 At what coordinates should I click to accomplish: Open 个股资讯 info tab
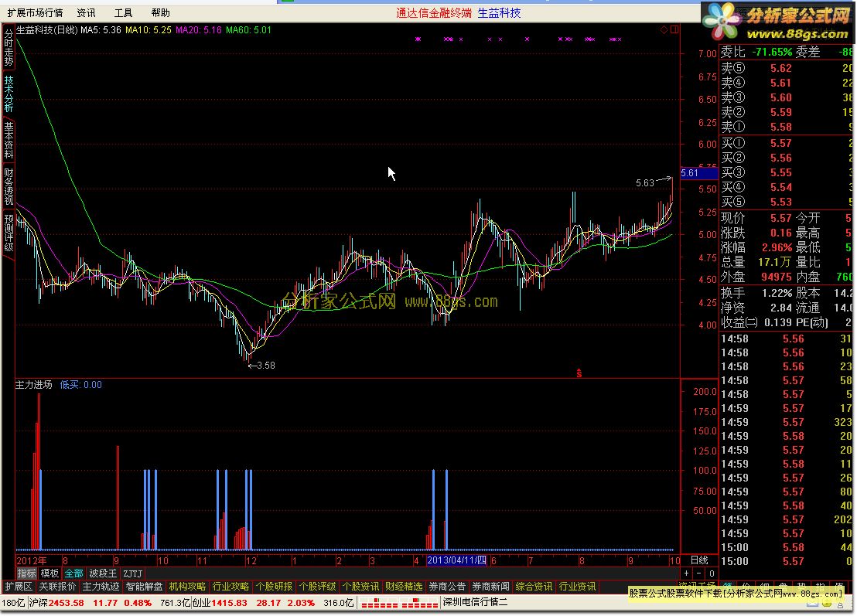click(x=360, y=587)
